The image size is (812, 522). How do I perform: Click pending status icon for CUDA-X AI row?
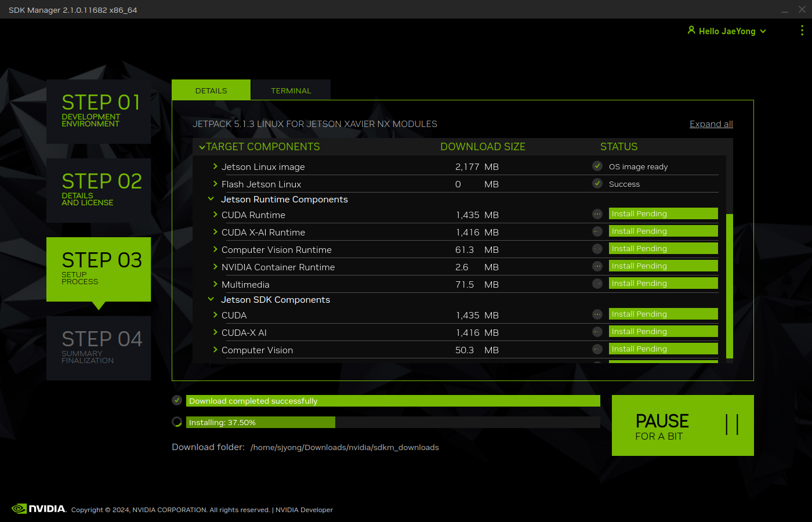click(x=597, y=332)
